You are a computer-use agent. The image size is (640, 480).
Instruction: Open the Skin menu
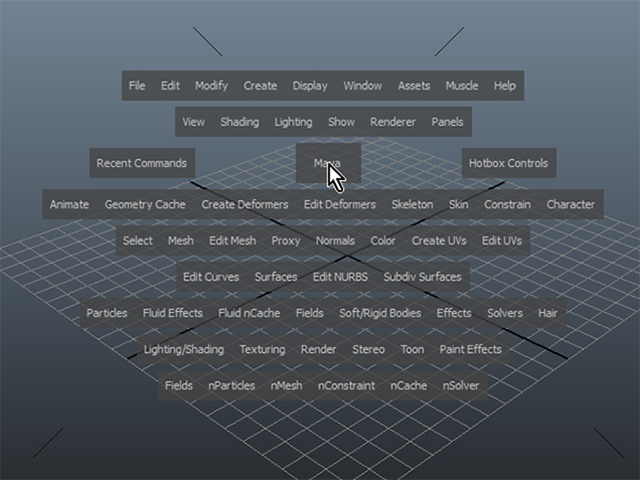[459, 204]
